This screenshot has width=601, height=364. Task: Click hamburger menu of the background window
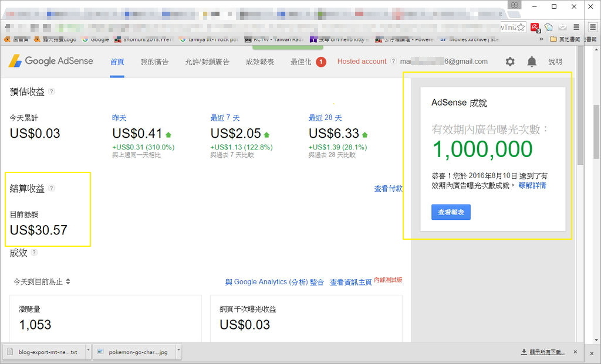pos(593,27)
